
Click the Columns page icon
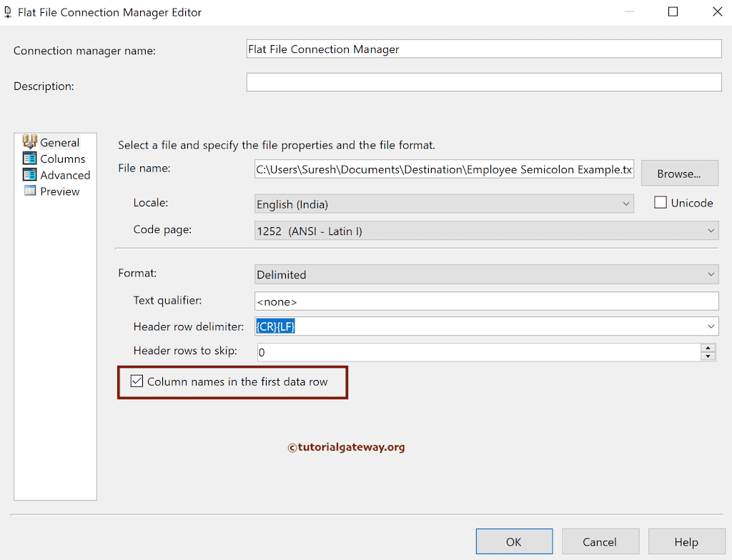(x=29, y=159)
